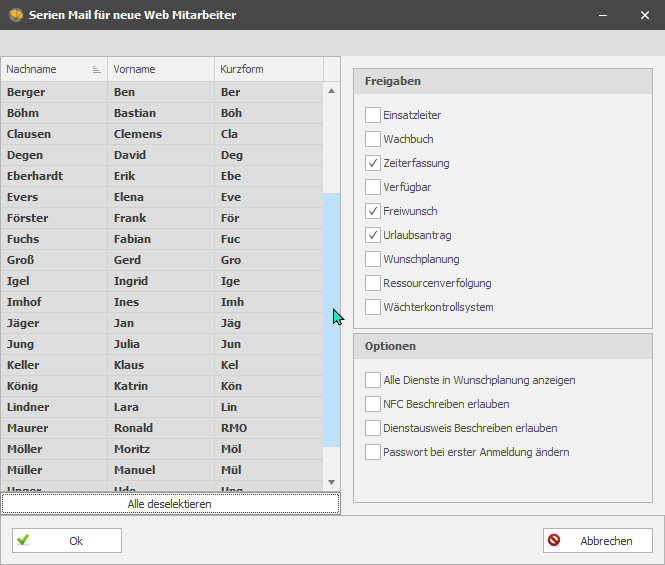Close the Serien Mail dialog window
The width and height of the screenshot is (665, 565).
(x=643, y=15)
